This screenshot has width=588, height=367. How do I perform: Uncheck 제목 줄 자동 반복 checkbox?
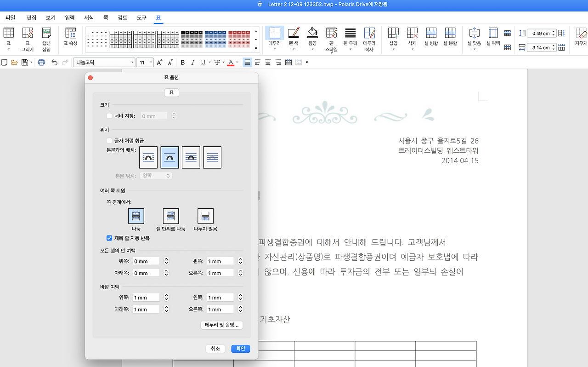pyautogui.click(x=109, y=238)
